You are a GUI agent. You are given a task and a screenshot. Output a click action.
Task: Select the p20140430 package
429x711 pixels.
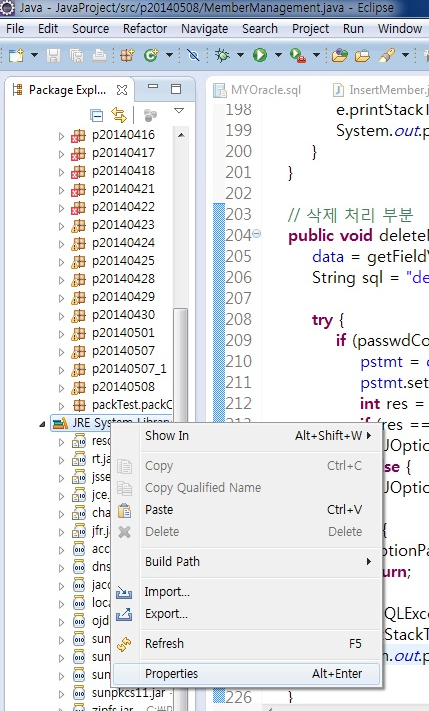point(123,315)
